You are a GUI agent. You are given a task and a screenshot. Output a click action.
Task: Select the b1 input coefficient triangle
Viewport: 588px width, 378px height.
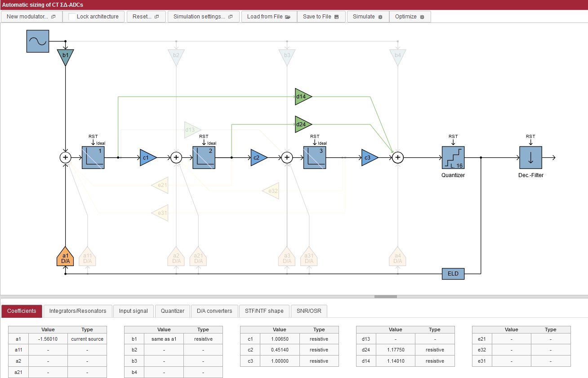(x=66, y=57)
